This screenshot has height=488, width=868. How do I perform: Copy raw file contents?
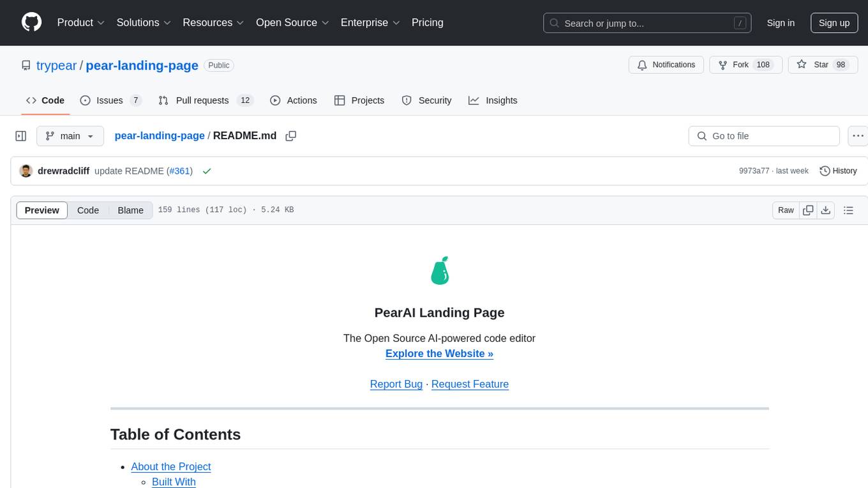click(808, 210)
